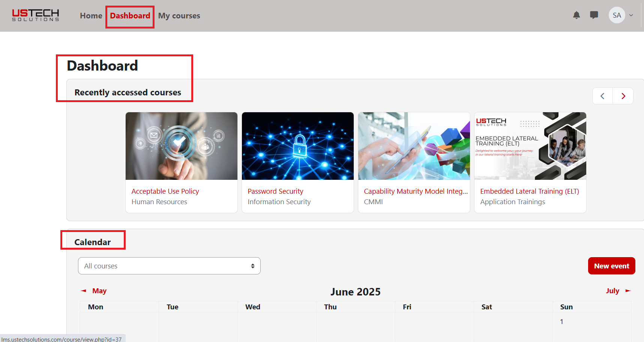Click the Application Trainings category text
The height and width of the screenshot is (342, 644).
tap(513, 202)
